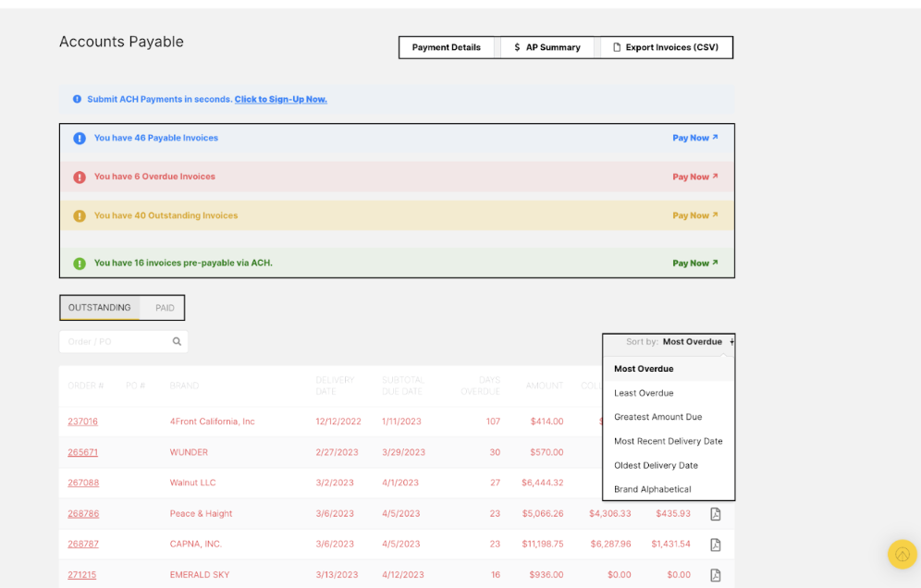This screenshot has width=921, height=588.
Task: Switch to the PAID toggle
Action: (165, 308)
